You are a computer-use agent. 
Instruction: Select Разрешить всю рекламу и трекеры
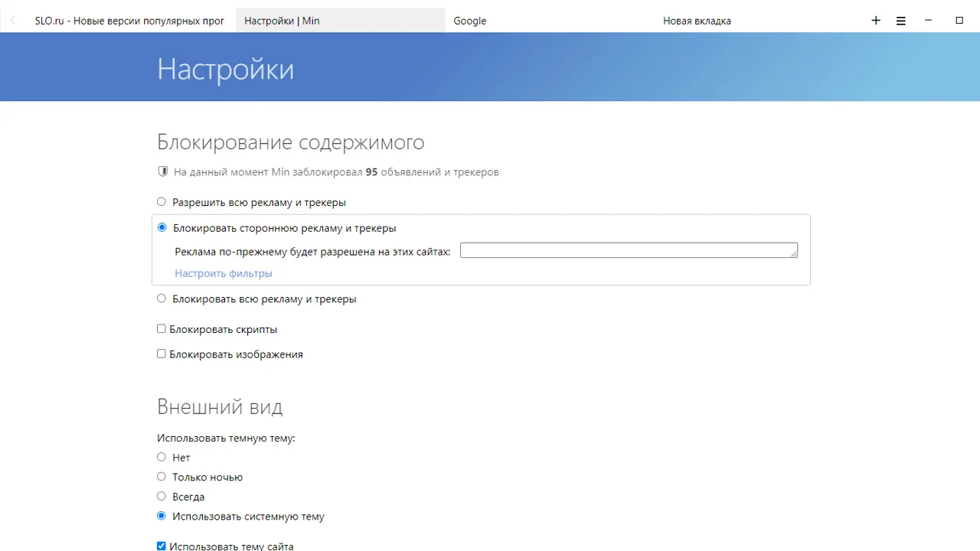(162, 202)
